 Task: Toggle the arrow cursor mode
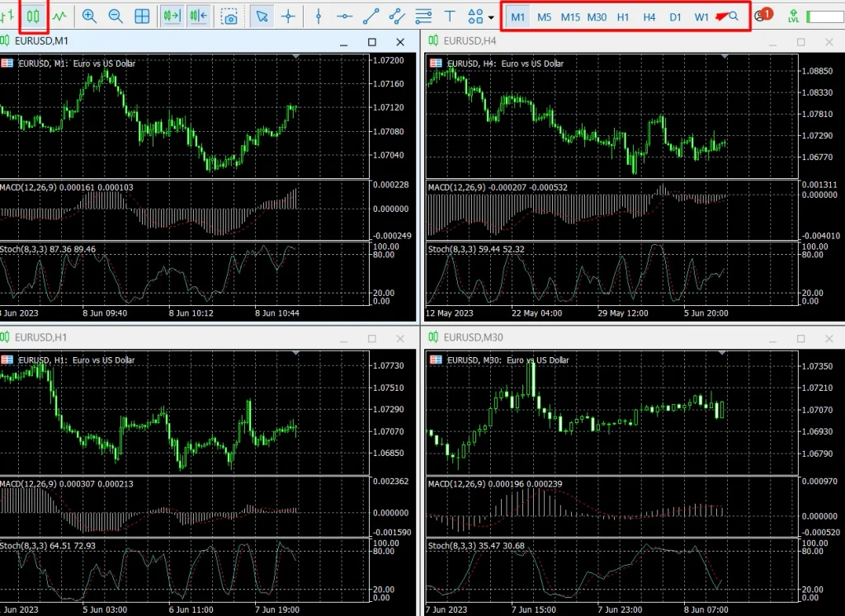pyautogui.click(x=262, y=16)
